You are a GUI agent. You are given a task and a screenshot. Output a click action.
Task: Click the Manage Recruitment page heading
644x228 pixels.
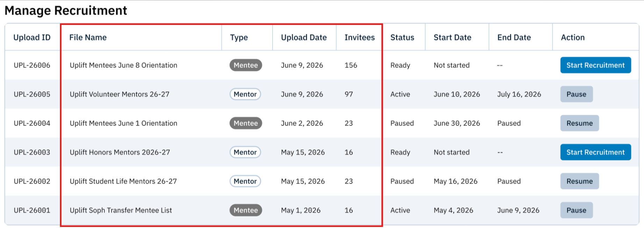click(x=66, y=10)
